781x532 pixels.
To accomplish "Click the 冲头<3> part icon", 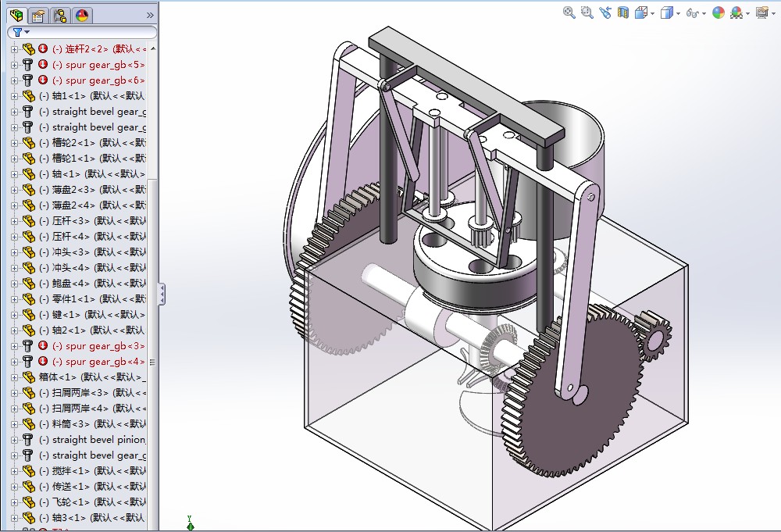I will point(29,252).
